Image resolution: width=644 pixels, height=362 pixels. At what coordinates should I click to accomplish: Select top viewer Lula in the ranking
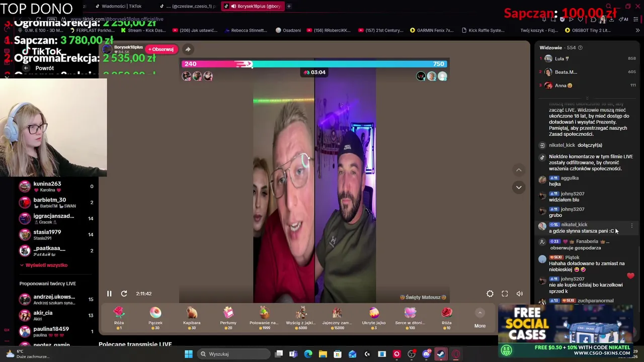coord(588,58)
